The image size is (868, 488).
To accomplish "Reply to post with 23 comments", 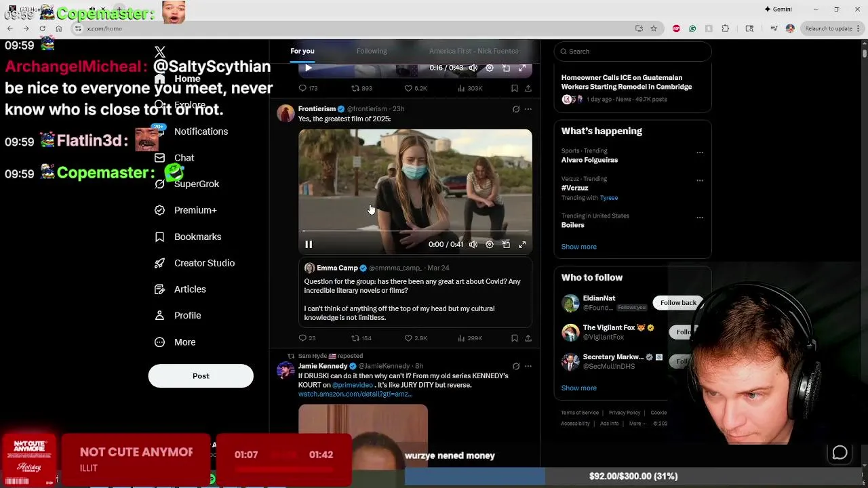I will (x=307, y=338).
